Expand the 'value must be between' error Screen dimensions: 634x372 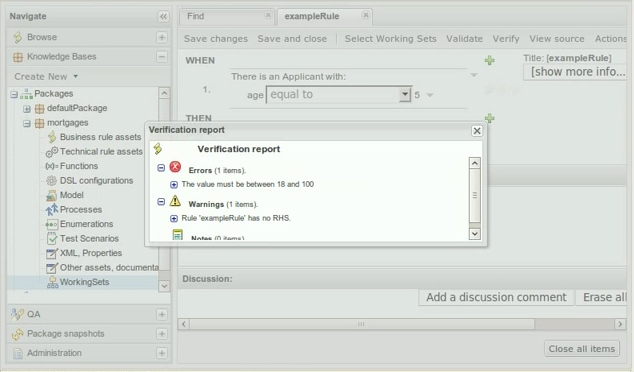[174, 185]
